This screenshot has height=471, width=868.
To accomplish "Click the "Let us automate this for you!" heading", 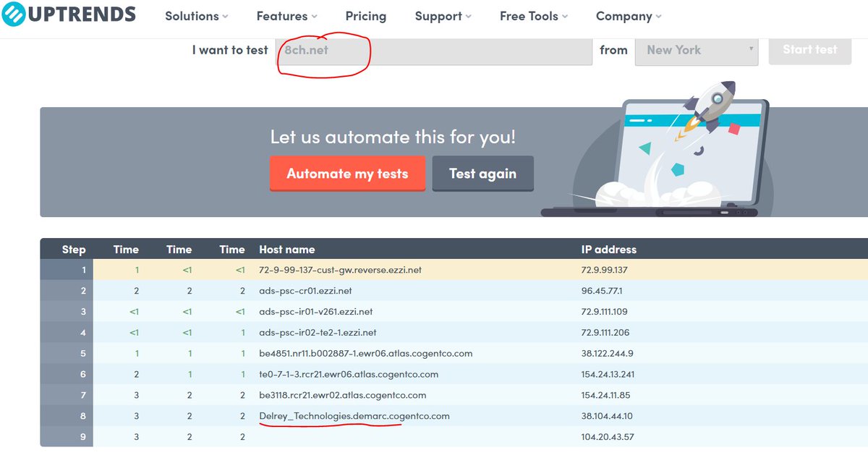I will coord(393,137).
